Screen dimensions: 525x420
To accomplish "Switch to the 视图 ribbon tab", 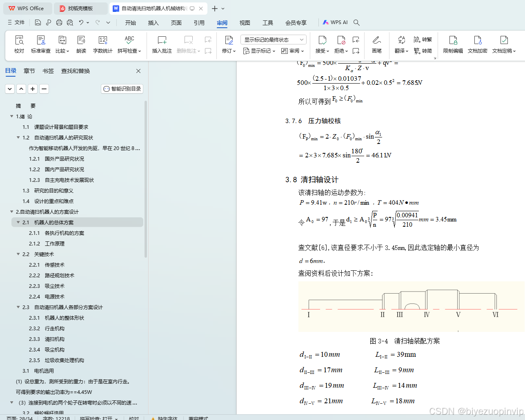I will click(x=245, y=23).
